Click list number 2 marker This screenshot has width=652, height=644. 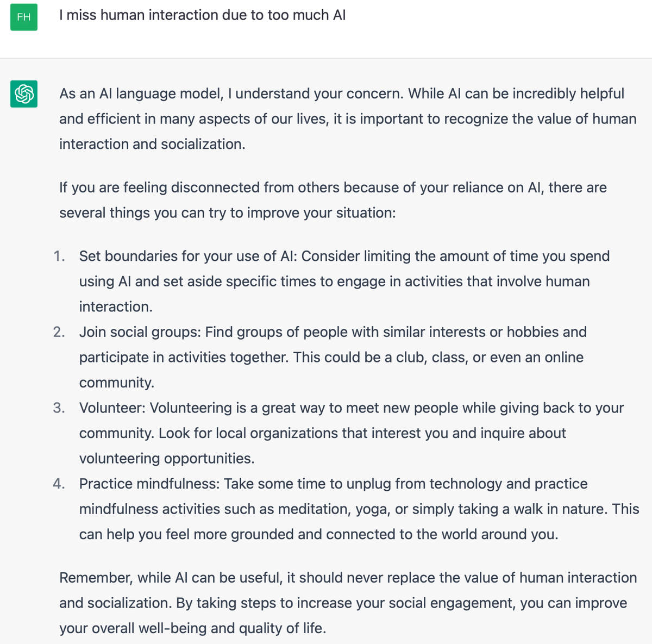coord(59,332)
